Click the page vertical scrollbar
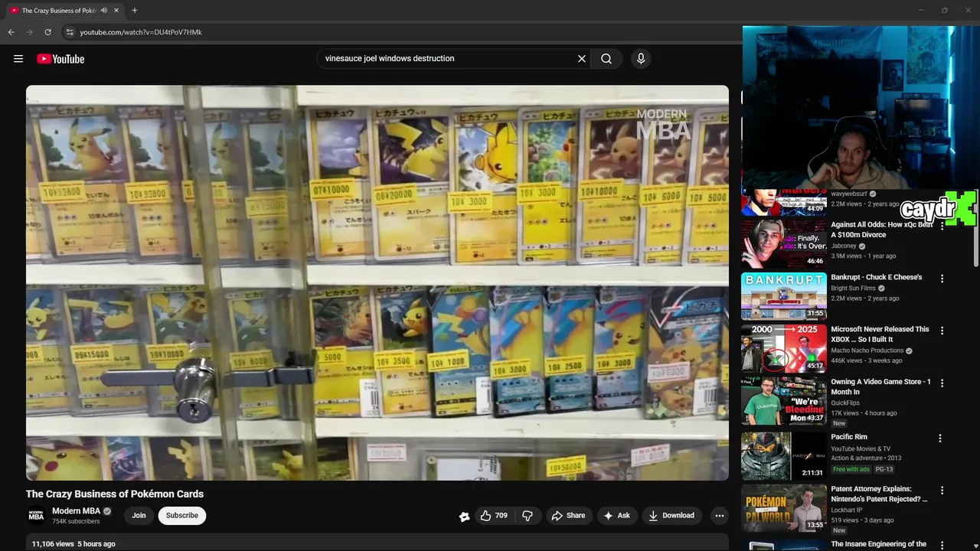 pyautogui.click(x=978, y=230)
